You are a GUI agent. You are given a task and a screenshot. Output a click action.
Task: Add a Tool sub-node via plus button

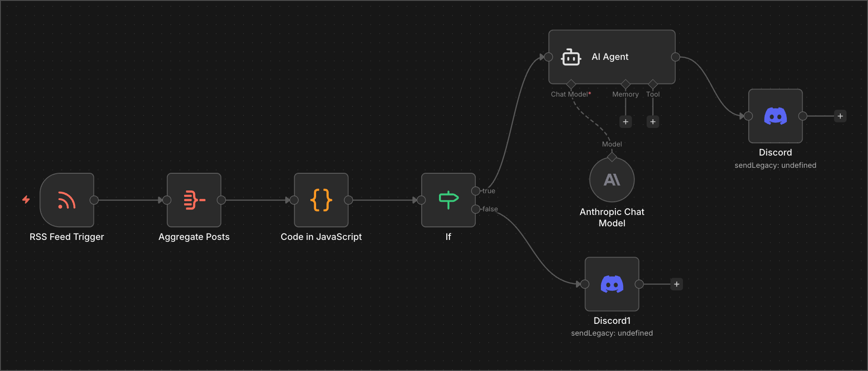(x=653, y=122)
